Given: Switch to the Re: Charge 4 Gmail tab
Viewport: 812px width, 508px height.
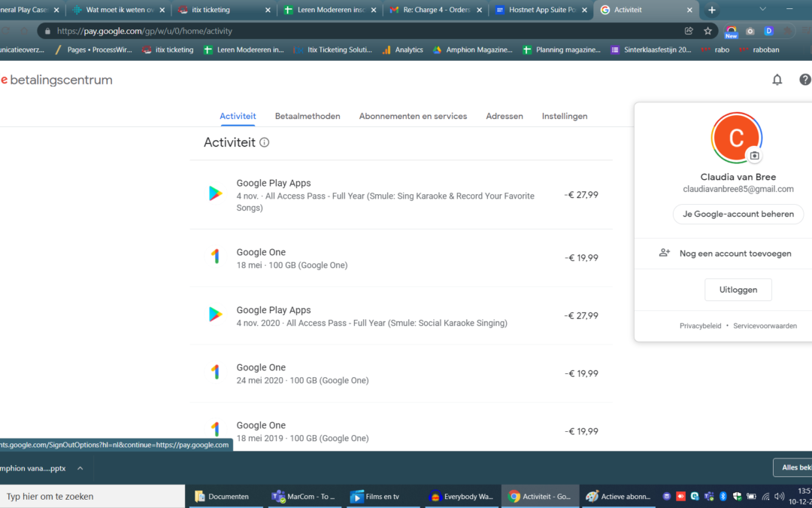Looking at the screenshot, I should [x=435, y=10].
